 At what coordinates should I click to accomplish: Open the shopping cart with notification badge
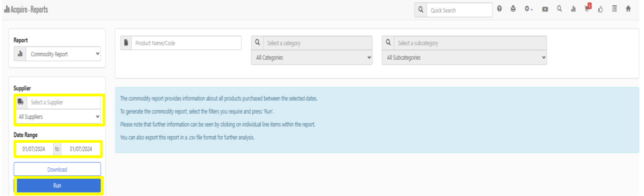coord(587,8)
